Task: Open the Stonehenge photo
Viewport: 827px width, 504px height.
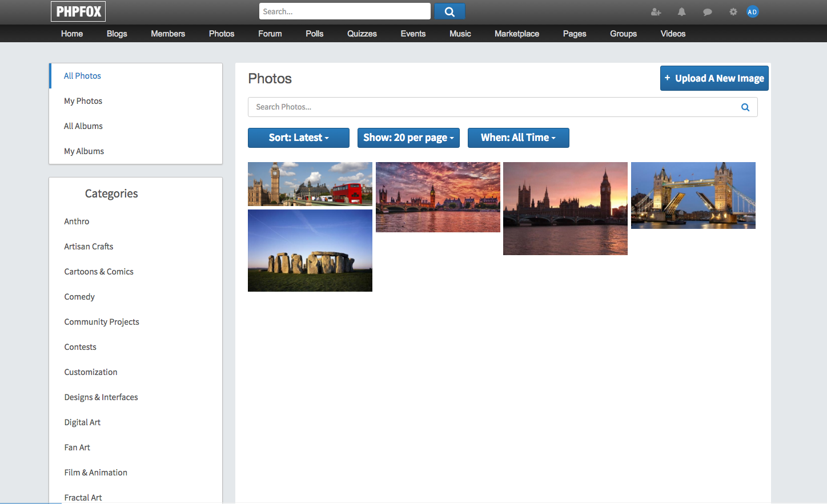Action: tap(310, 251)
